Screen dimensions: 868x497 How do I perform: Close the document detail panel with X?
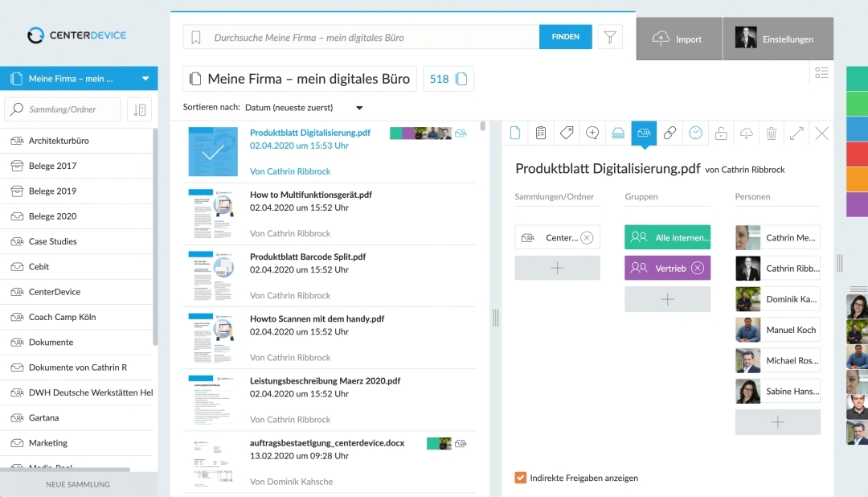coord(822,133)
